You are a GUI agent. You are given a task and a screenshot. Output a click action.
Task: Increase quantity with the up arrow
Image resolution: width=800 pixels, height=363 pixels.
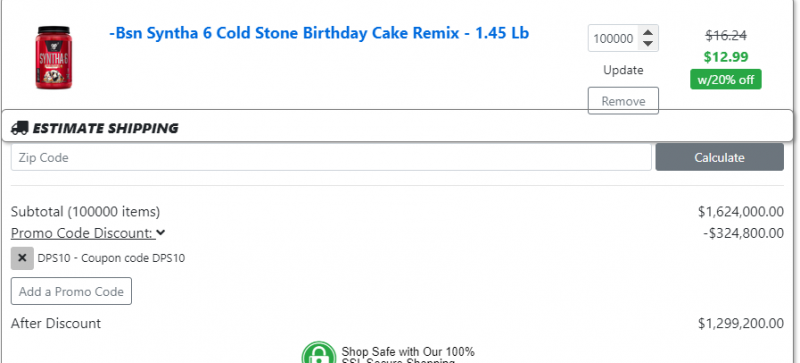647,33
